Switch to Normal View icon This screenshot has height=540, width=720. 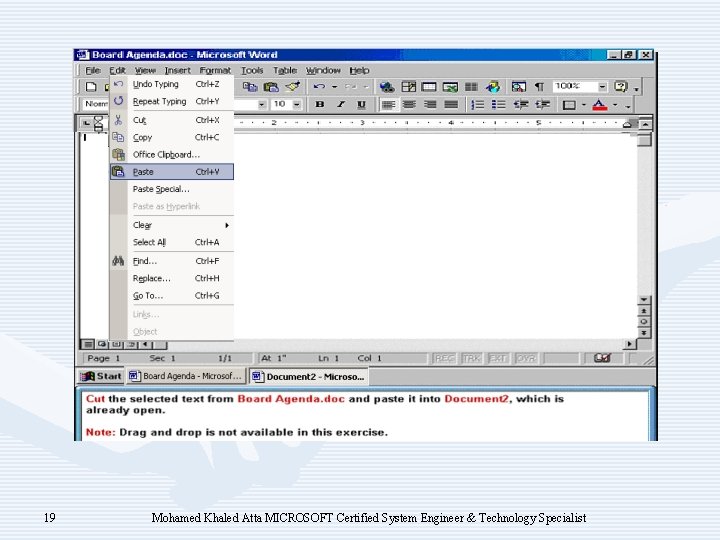[x=87, y=344]
